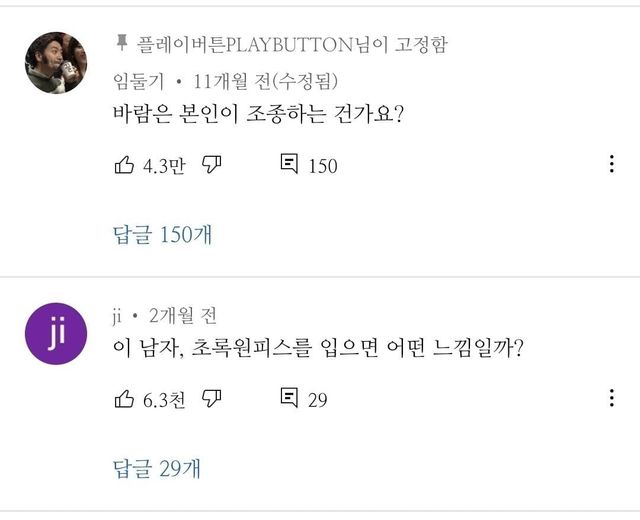640x520 pixels.
Task: Open more options for ji's comment
Action: coord(611,399)
